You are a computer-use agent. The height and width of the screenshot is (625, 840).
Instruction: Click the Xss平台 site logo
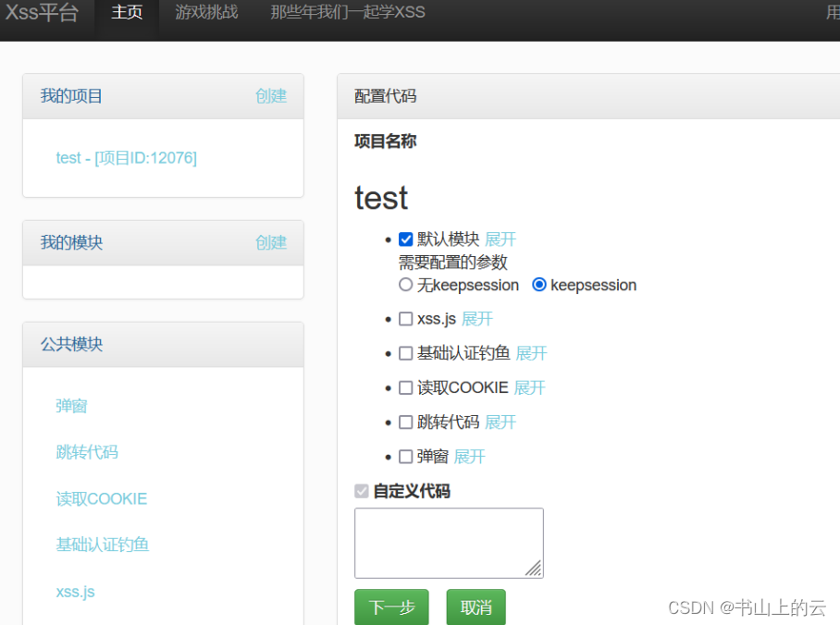pos(42,12)
